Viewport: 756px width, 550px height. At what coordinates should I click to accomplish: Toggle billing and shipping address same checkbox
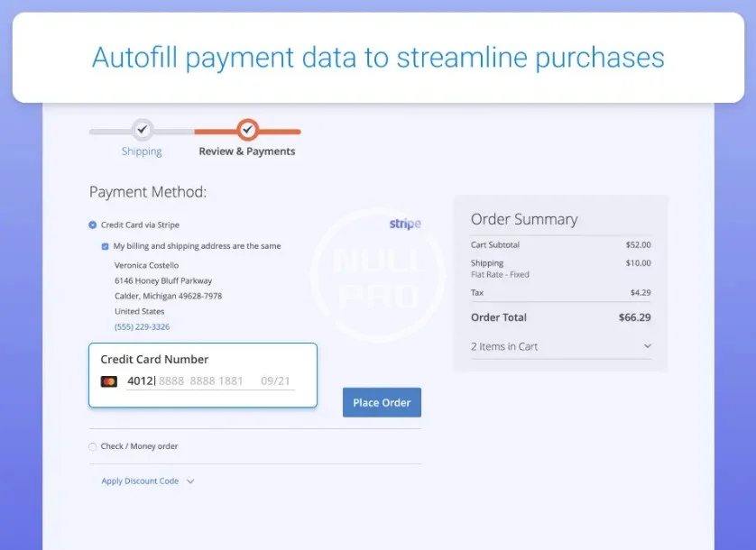click(106, 246)
